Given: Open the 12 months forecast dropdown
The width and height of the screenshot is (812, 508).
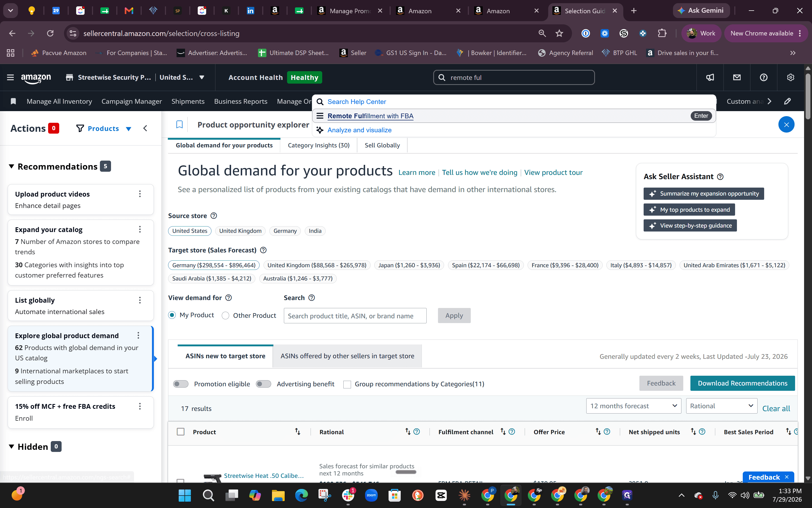Looking at the screenshot, I should point(634,406).
